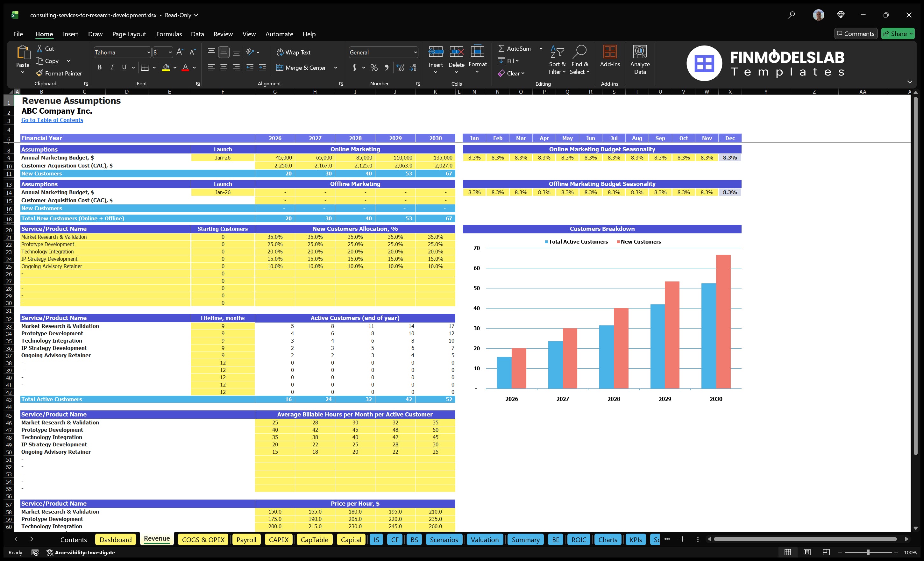Image resolution: width=924 pixels, height=561 pixels.
Task: Open the fill color dropdown arrow
Action: (175, 68)
